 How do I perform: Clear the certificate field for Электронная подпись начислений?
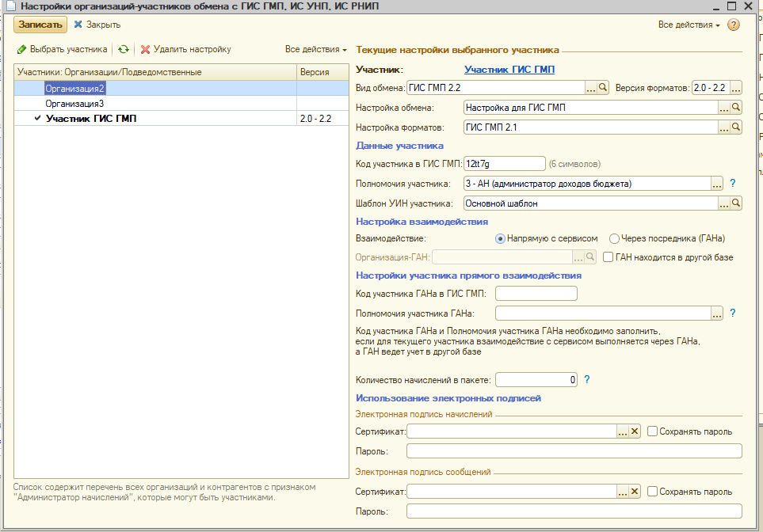point(634,431)
